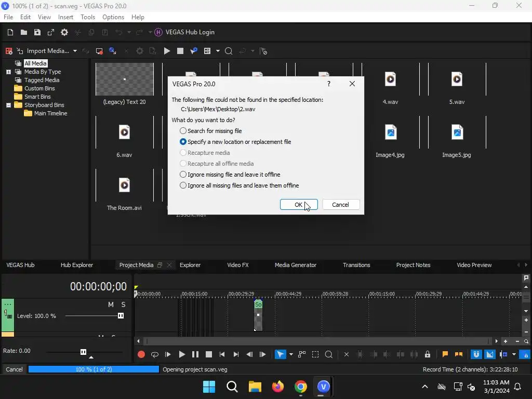Select the dashed selection edit tool

tap(315, 354)
